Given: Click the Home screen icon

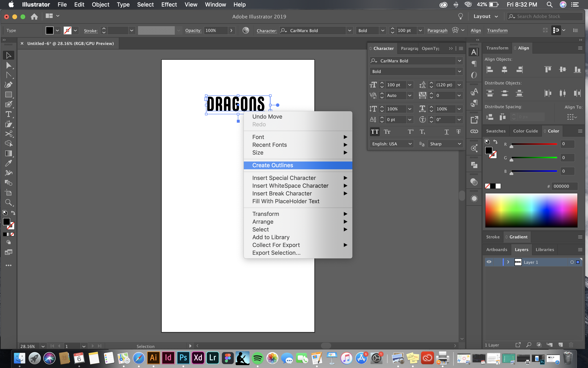Looking at the screenshot, I should (34, 17).
